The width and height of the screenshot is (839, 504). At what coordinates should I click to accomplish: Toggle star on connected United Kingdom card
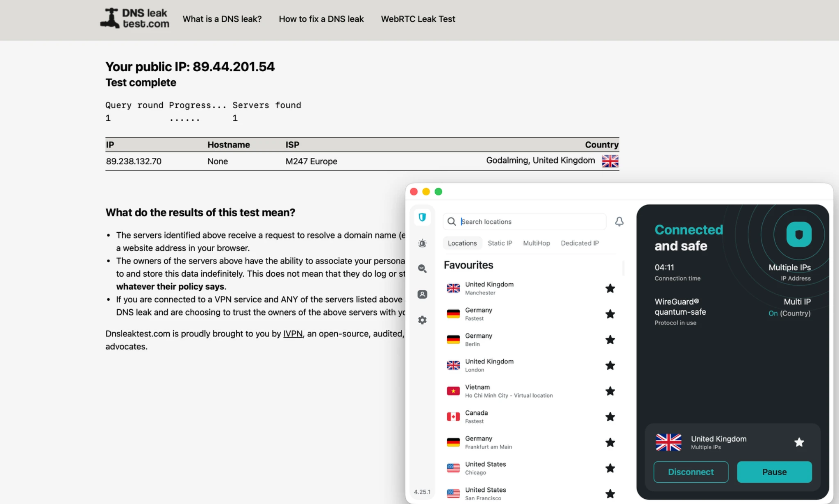pyautogui.click(x=799, y=442)
